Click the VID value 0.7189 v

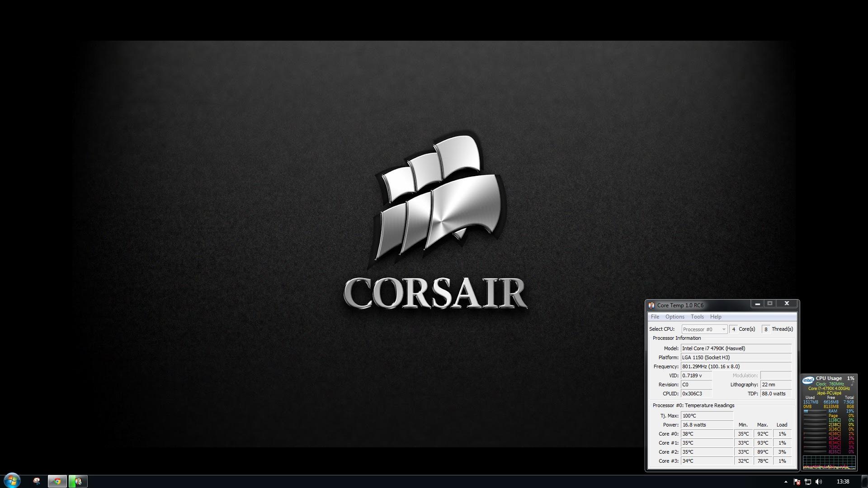click(696, 375)
